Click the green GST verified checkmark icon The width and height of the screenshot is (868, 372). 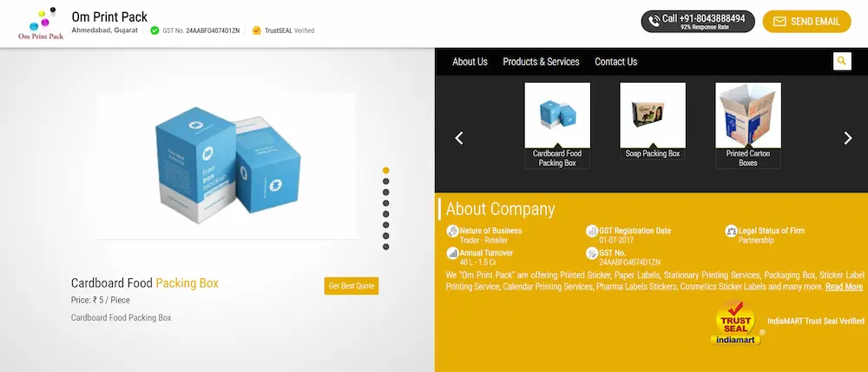click(155, 30)
